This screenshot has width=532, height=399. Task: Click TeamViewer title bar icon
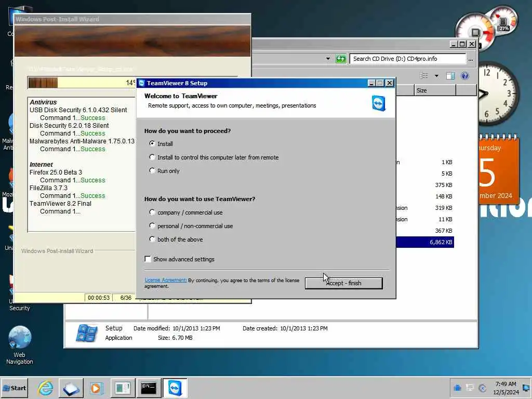pyautogui.click(x=142, y=83)
